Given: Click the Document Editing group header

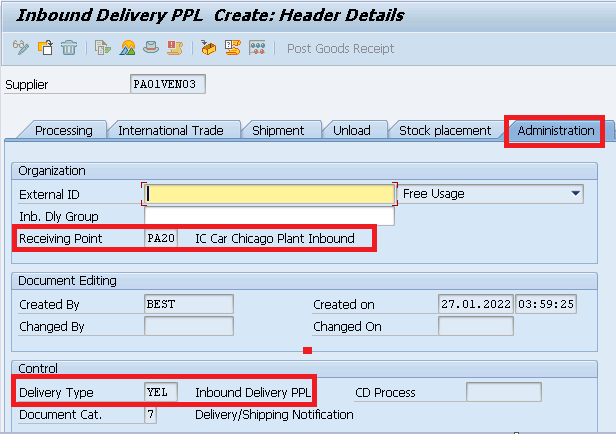Looking at the screenshot, I should tap(67, 281).
